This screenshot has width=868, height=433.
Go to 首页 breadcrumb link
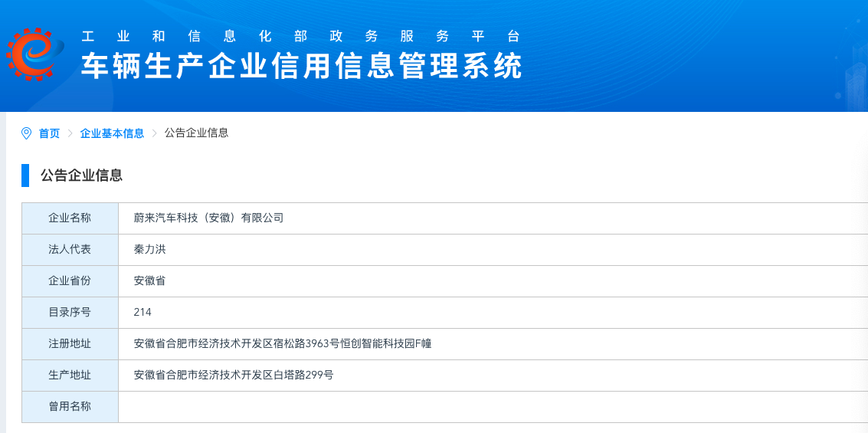point(49,133)
